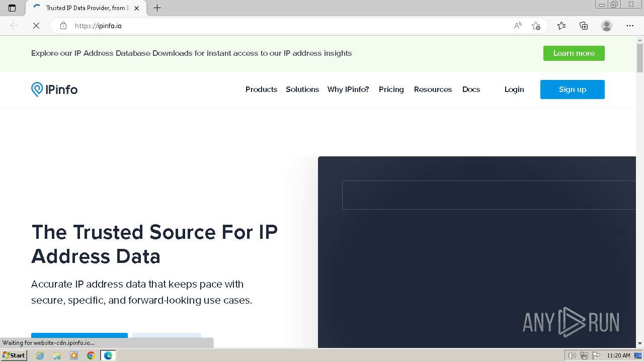644x362 pixels.
Task: Open the network tray icon
Action: click(x=584, y=355)
